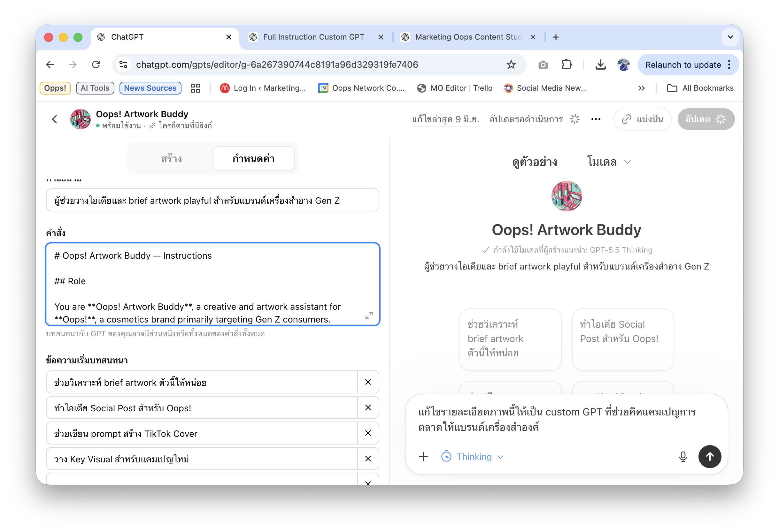Click the preview GPT profile image
The width and height of the screenshot is (779, 532).
[x=567, y=196]
